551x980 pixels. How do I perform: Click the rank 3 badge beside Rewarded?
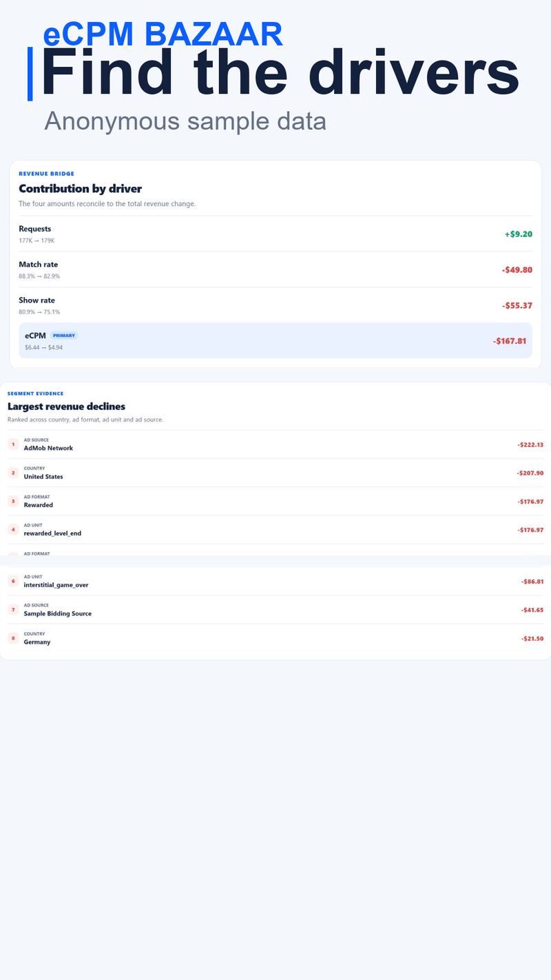click(x=13, y=501)
